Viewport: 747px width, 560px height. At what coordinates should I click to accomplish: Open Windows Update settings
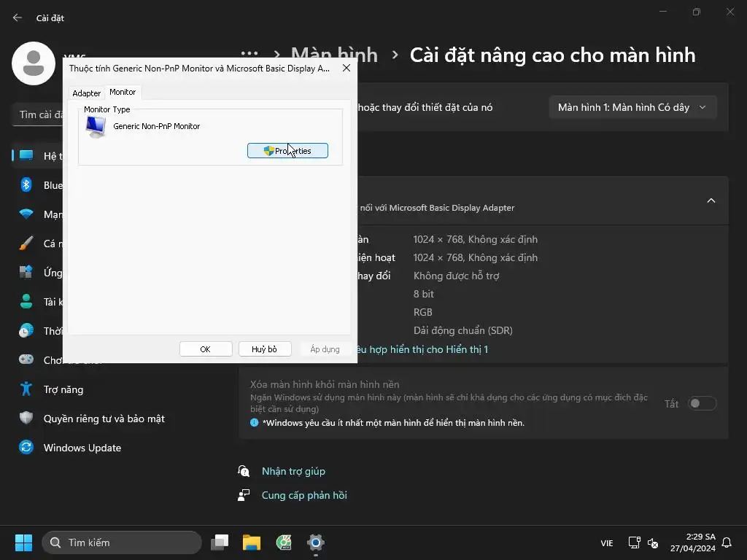[x=82, y=448]
